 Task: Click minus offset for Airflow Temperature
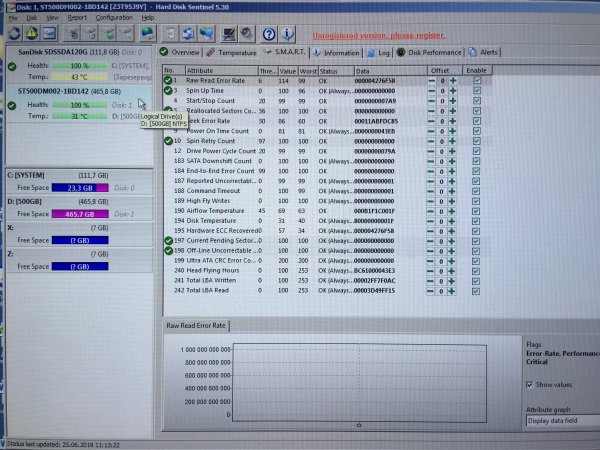431,211
